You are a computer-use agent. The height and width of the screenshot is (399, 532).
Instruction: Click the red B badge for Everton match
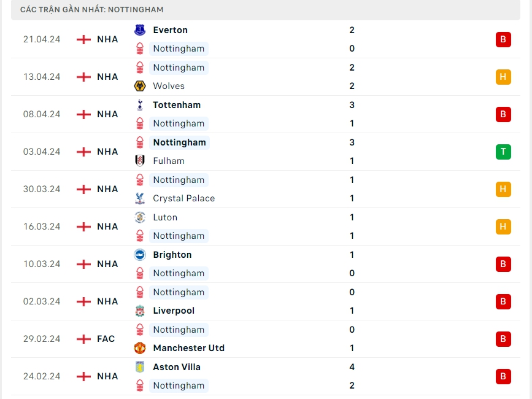(x=503, y=39)
